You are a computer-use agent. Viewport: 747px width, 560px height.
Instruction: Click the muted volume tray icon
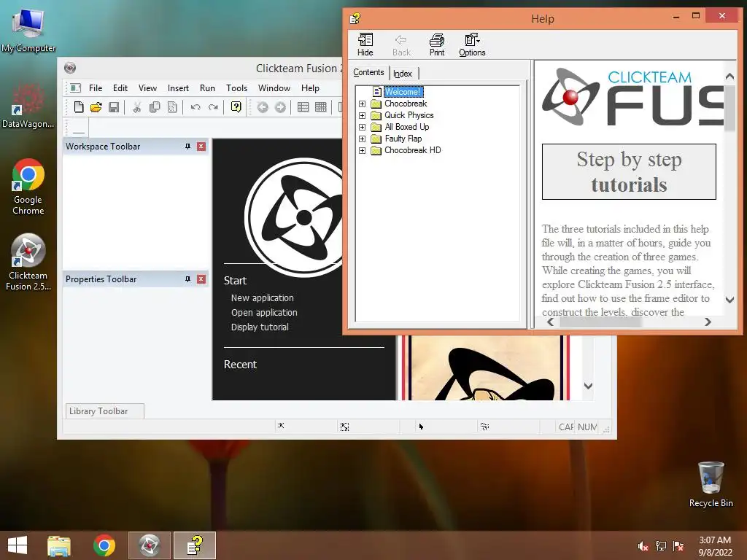pyautogui.click(x=643, y=546)
